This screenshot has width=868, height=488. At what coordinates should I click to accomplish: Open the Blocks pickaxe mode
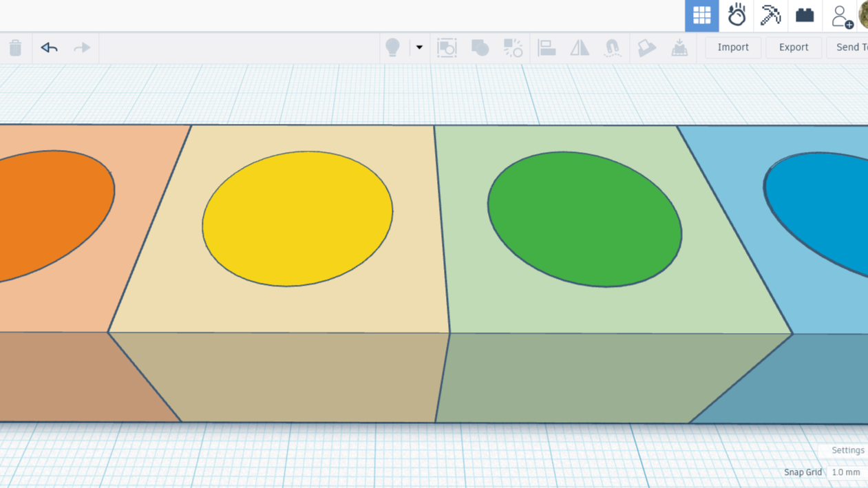tap(770, 15)
